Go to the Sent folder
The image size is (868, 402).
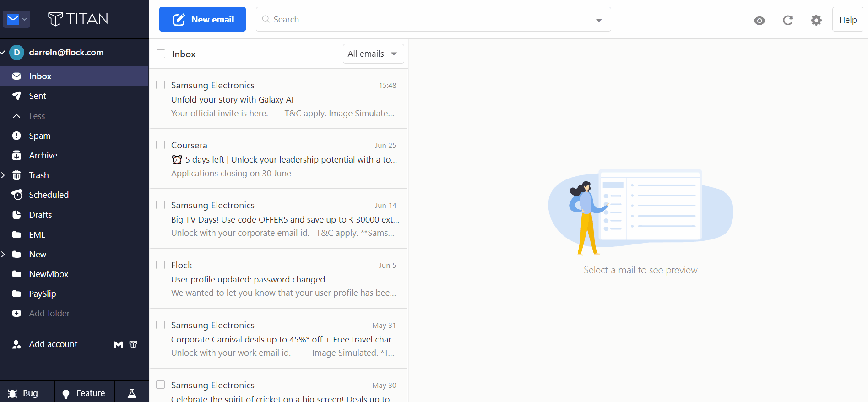38,96
